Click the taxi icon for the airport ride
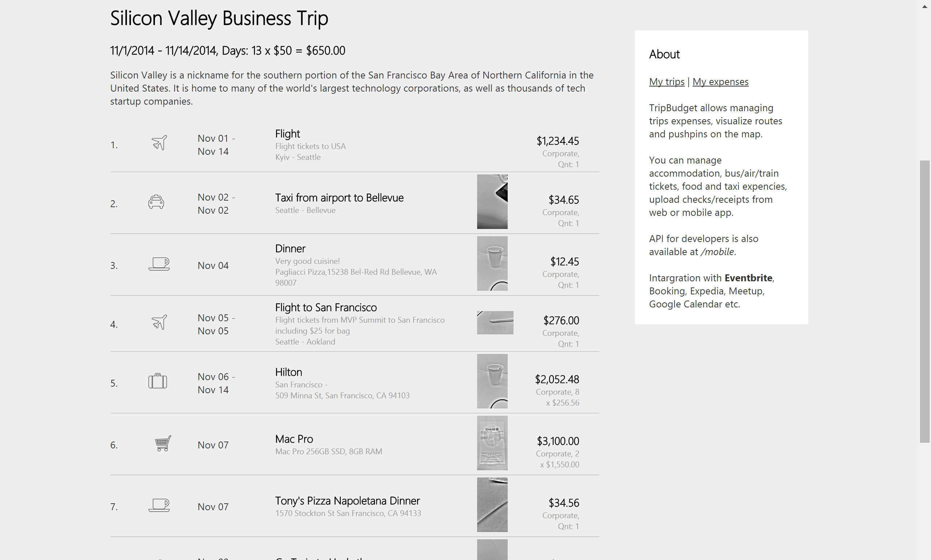The image size is (931, 560). click(x=156, y=202)
